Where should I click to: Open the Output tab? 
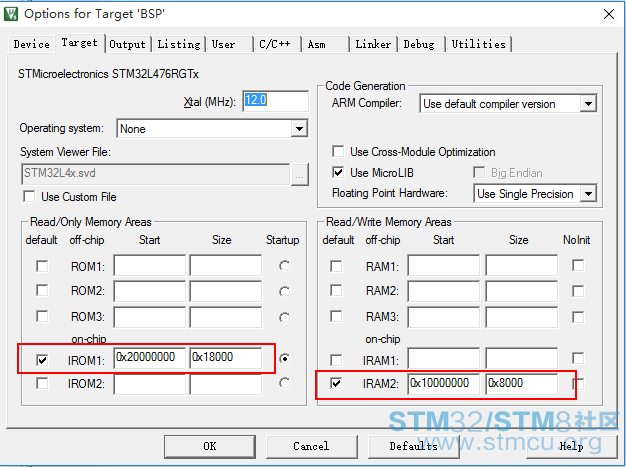click(x=127, y=44)
